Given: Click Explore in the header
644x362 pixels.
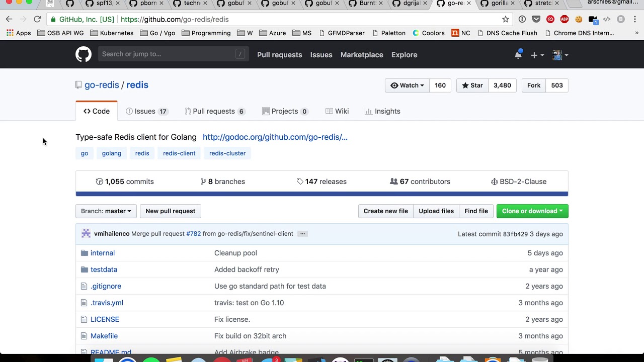Looking at the screenshot, I should [x=405, y=55].
